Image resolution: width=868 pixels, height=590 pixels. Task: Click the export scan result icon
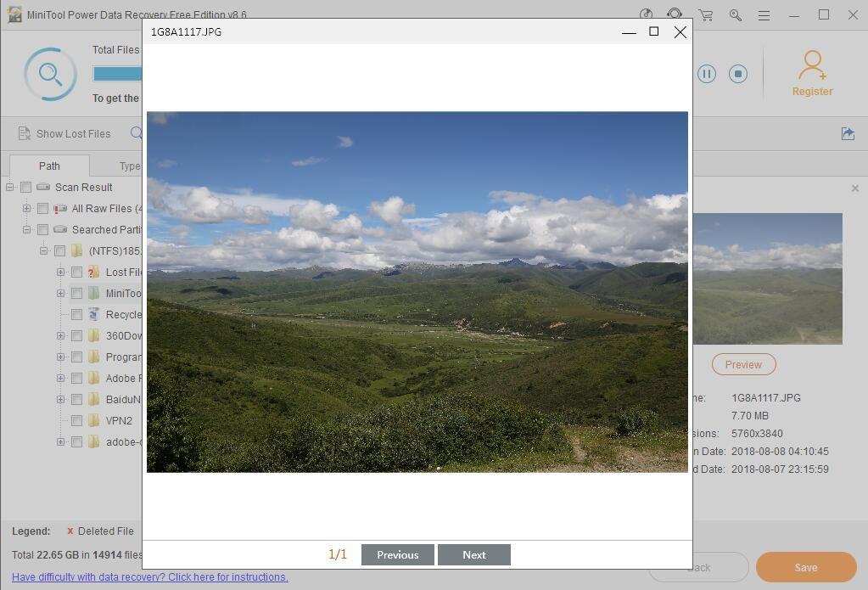(x=847, y=133)
